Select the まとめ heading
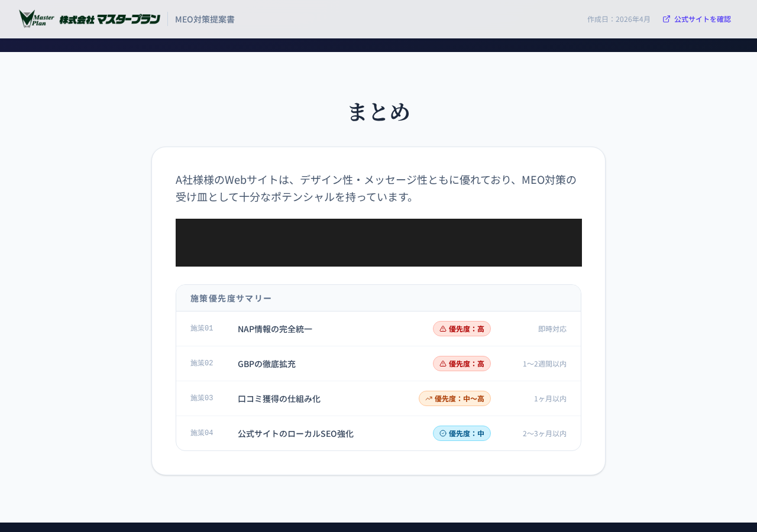The height and width of the screenshot is (532, 757). click(378, 111)
